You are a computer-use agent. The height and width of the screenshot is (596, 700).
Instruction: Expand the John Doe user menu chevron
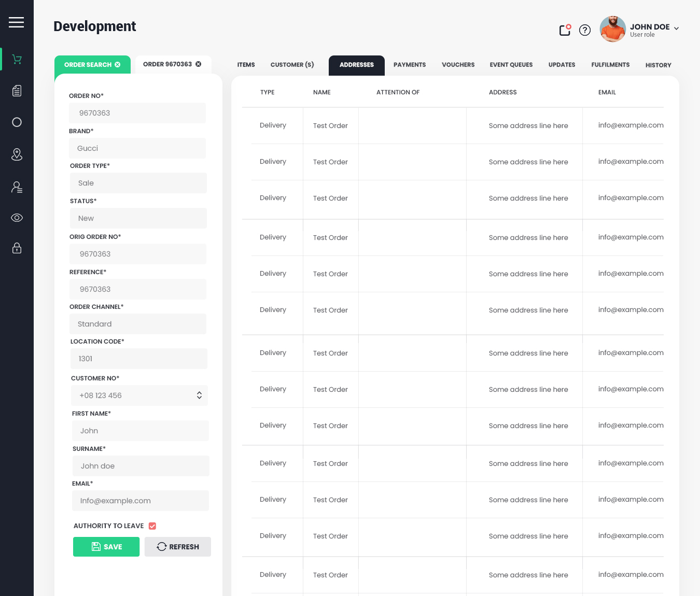(676, 29)
